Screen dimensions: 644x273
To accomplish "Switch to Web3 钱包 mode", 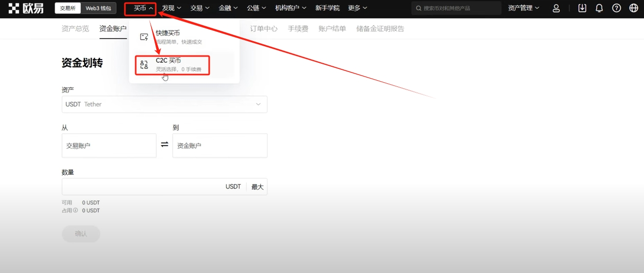I will point(98,8).
